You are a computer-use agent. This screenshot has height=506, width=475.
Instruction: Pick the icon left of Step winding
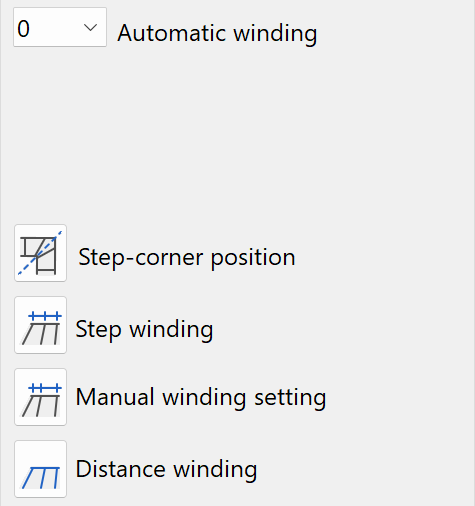click(x=40, y=325)
